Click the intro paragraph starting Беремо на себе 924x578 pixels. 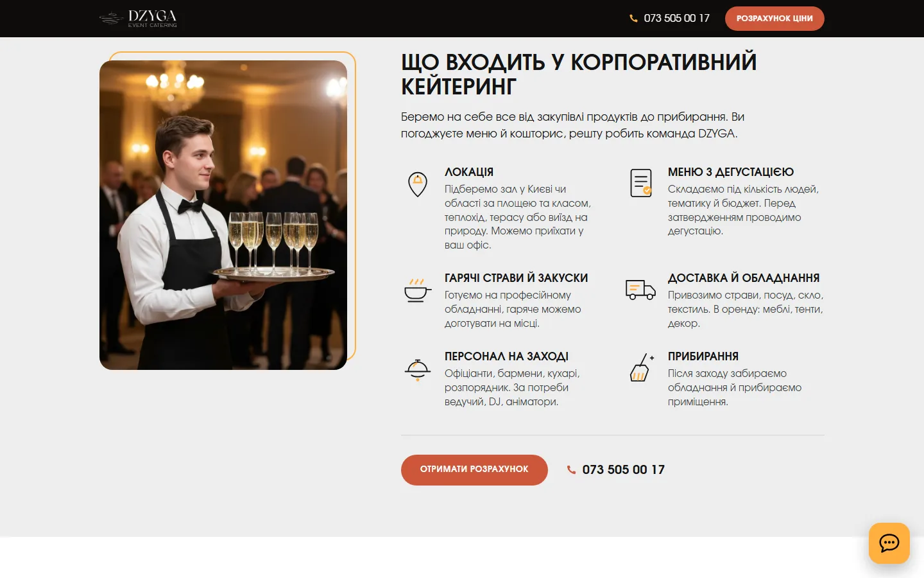(x=572, y=125)
